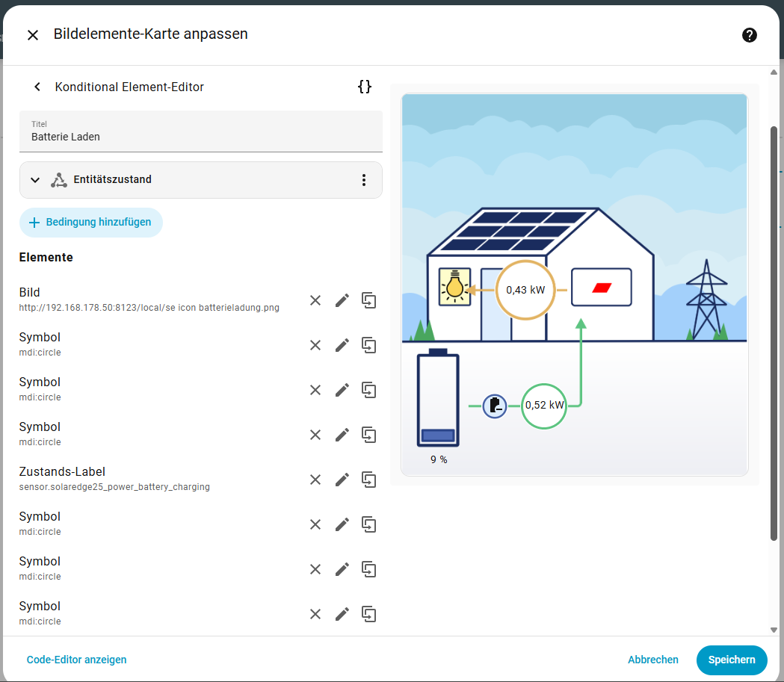The height and width of the screenshot is (682, 784).
Task: Save changes with Speichern button
Action: 731,660
